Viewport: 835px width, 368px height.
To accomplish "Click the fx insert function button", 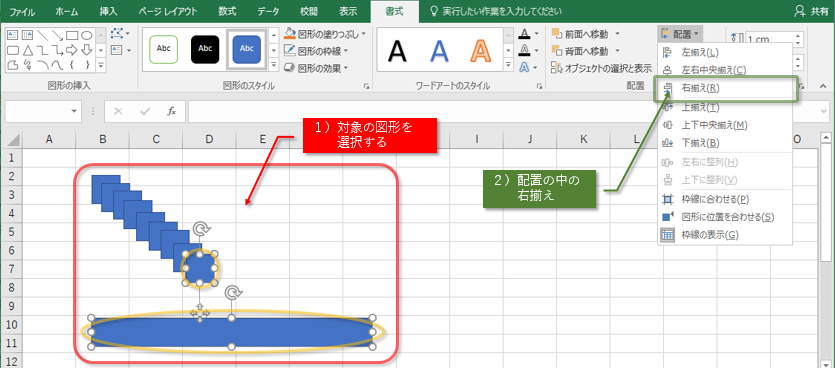I will click(x=171, y=111).
